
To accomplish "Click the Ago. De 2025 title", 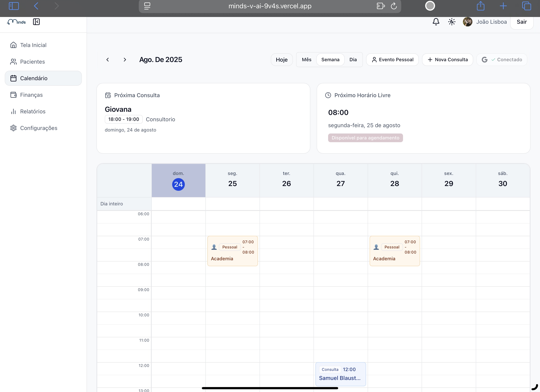I will pos(161,60).
